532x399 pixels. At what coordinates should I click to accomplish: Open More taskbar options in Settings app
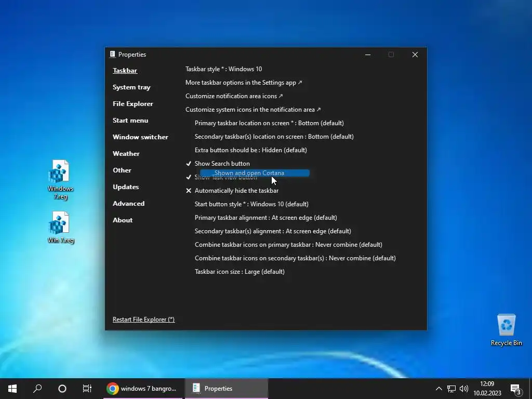pyautogui.click(x=244, y=83)
